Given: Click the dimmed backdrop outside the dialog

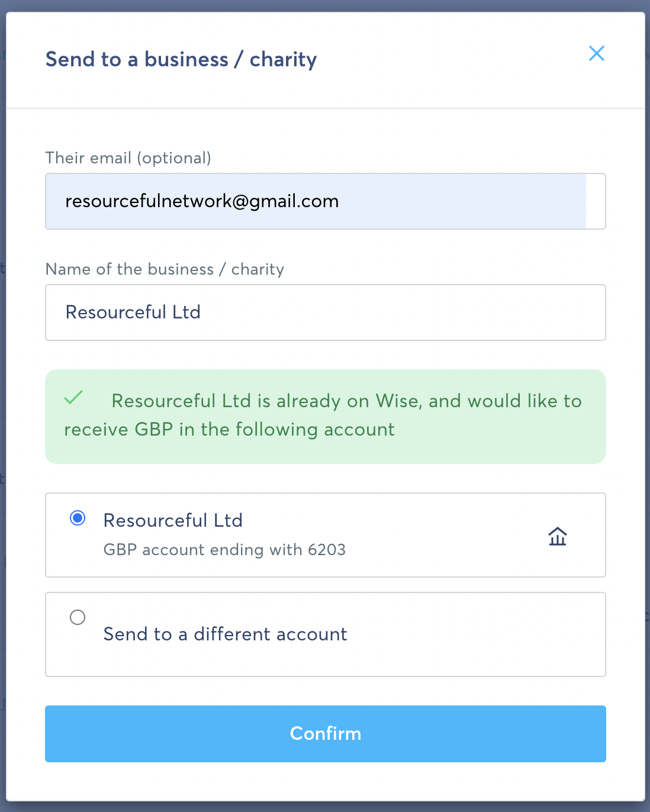Looking at the screenshot, I should [648, 414].
